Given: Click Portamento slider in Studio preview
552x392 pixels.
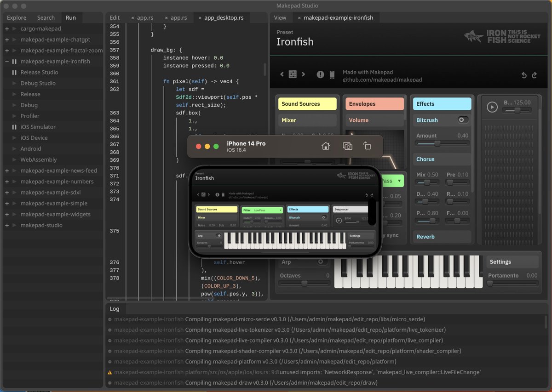Looking at the screenshot, I should click(x=512, y=284).
